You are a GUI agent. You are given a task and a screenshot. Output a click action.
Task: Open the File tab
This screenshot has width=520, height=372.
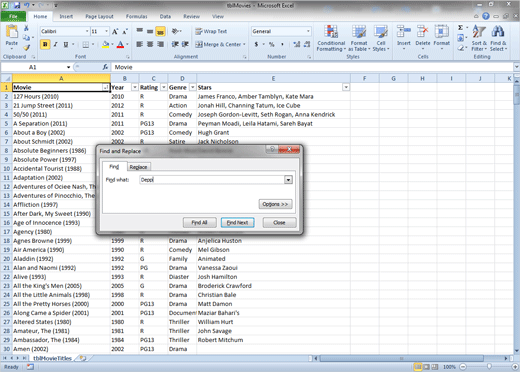pos(13,16)
